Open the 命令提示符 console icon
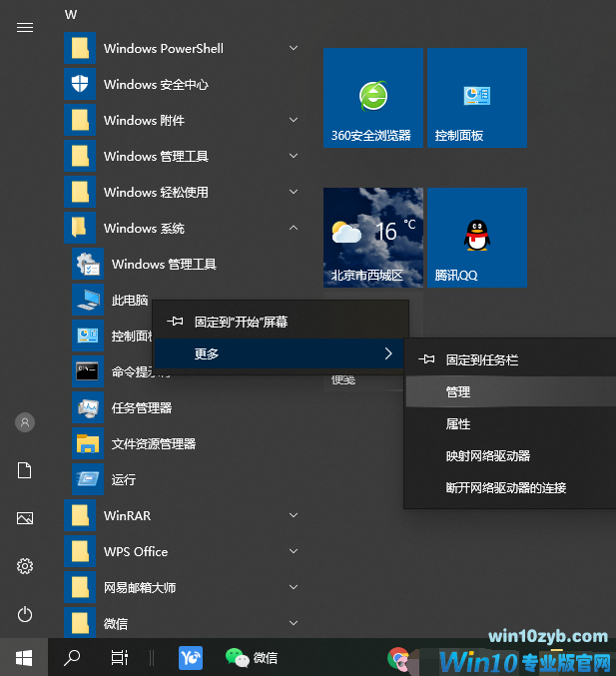Image resolution: width=616 pixels, height=676 pixels. click(88, 371)
